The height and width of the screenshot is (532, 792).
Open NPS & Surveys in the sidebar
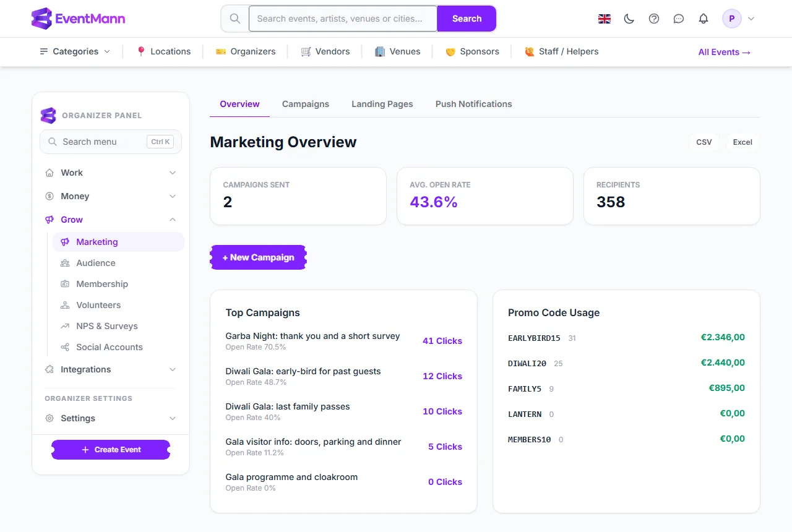118,326
